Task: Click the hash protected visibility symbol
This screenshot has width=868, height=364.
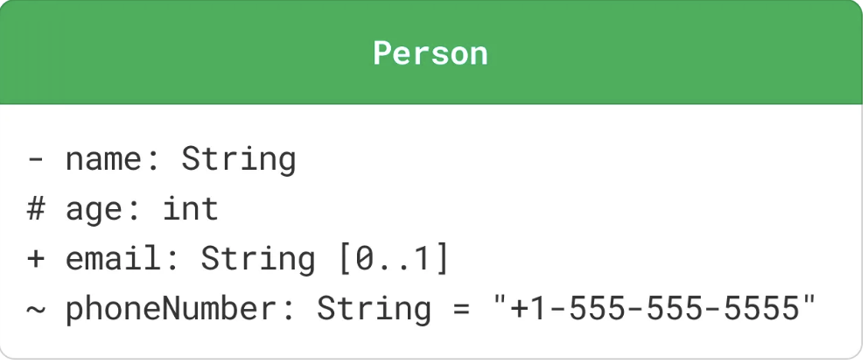Action: [36, 210]
